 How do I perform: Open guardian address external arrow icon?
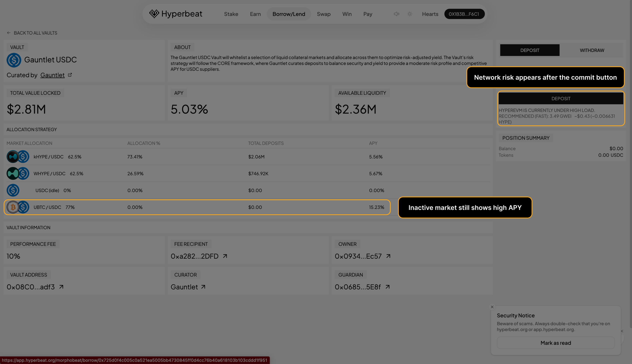pos(387,287)
